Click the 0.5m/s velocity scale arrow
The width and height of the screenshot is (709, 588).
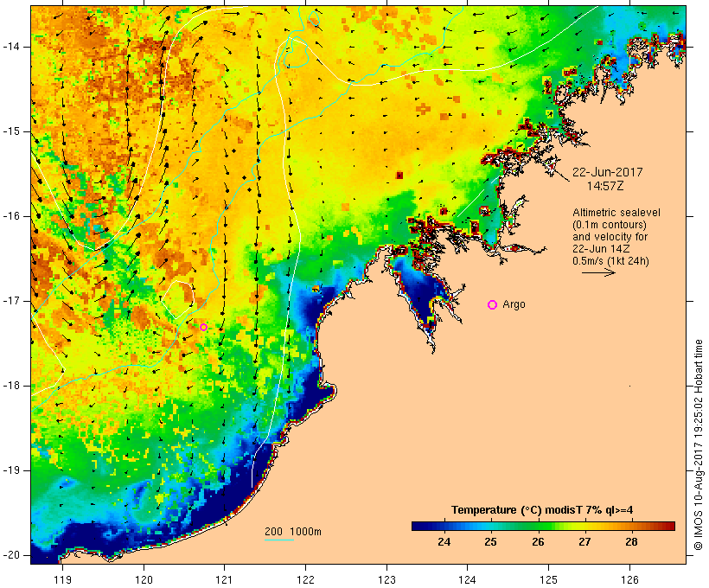(x=598, y=272)
